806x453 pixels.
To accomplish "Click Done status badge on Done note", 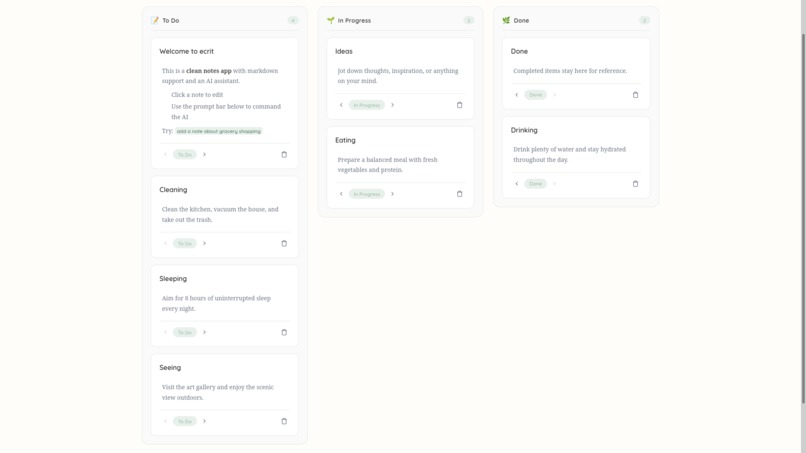I will click(536, 95).
